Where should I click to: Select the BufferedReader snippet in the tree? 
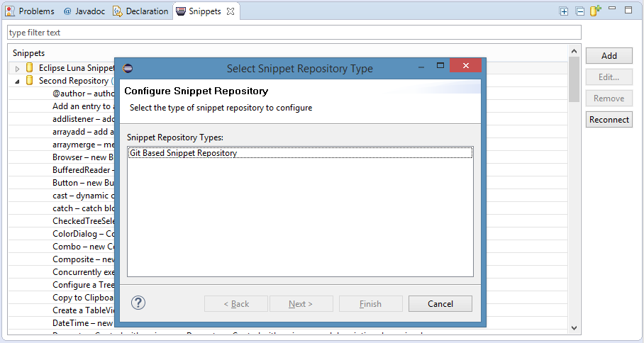[x=81, y=170]
